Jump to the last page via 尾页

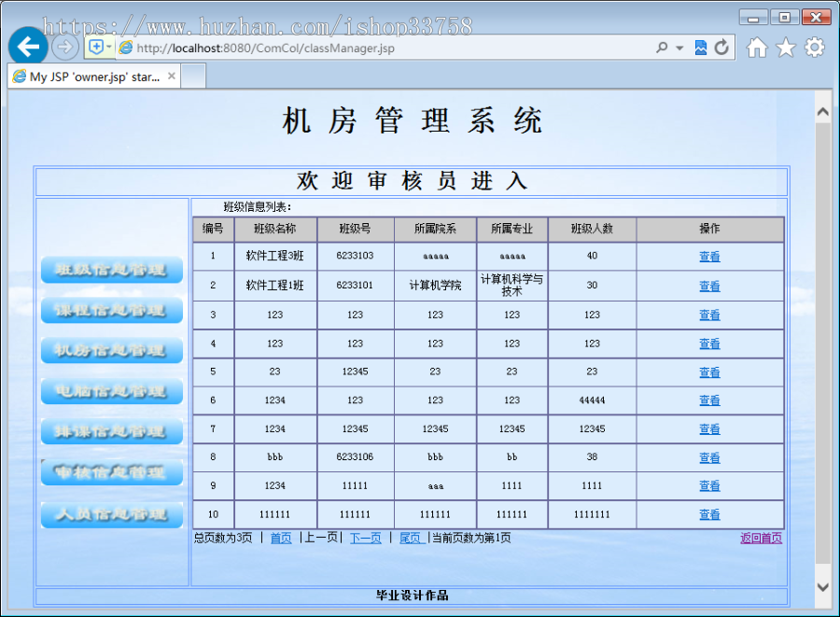coord(411,538)
